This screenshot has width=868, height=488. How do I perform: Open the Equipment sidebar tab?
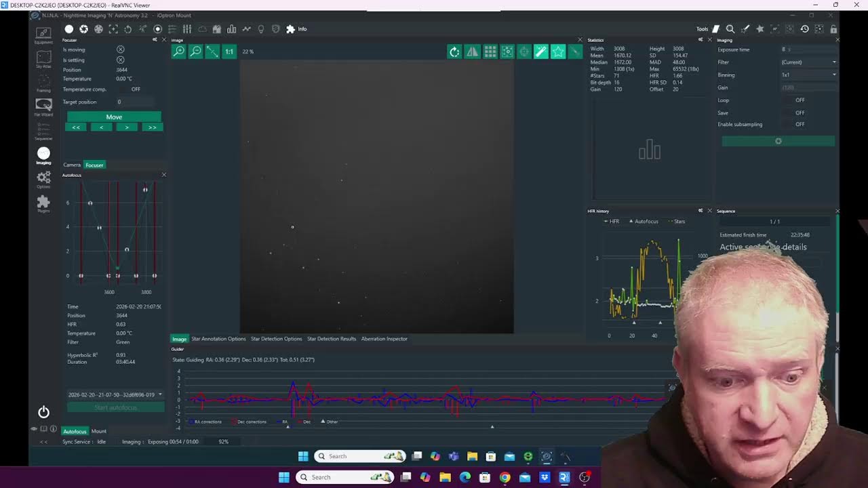(x=43, y=35)
